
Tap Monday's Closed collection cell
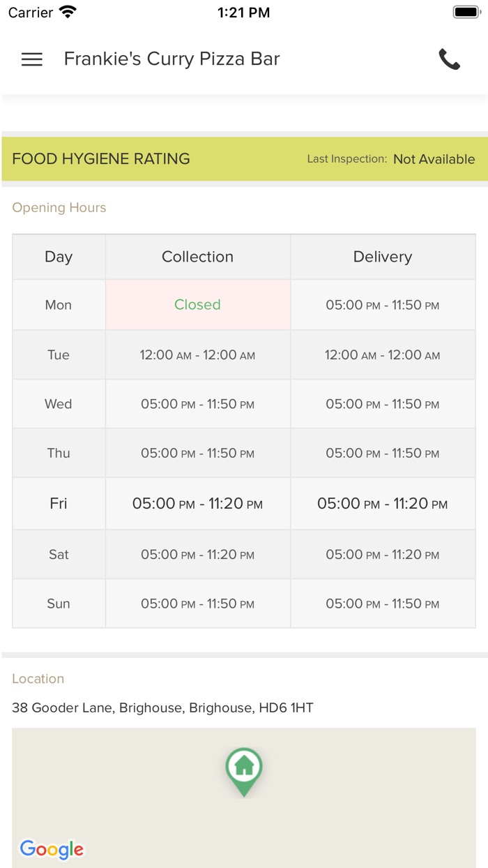coord(197,305)
